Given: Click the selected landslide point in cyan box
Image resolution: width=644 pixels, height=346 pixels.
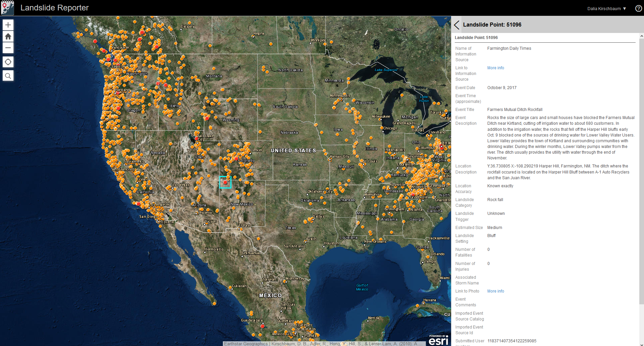Looking at the screenshot, I should click(225, 182).
